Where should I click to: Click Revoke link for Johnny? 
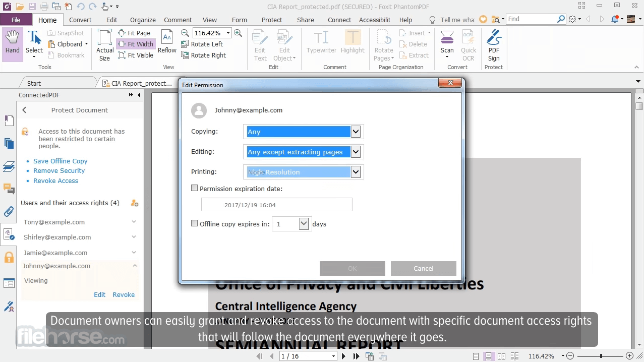(124, 295)
